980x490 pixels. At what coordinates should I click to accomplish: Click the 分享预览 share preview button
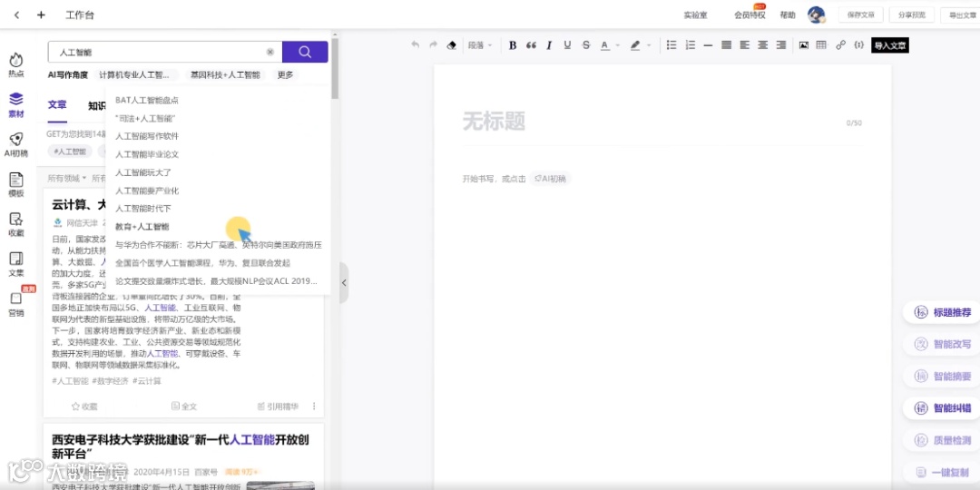coord(911,15)
